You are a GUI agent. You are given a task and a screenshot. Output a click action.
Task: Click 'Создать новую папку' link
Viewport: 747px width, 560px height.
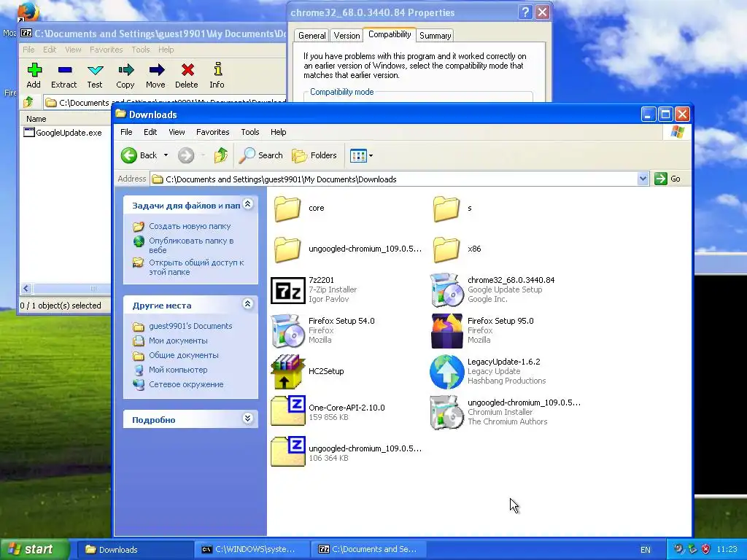tap(190, 226)
